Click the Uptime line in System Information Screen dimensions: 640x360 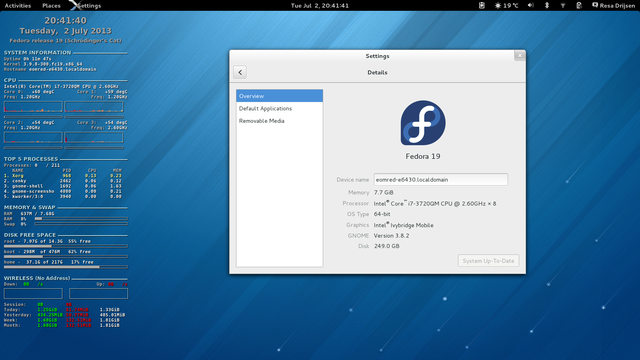pyautogui.click(x=27, y=59)
